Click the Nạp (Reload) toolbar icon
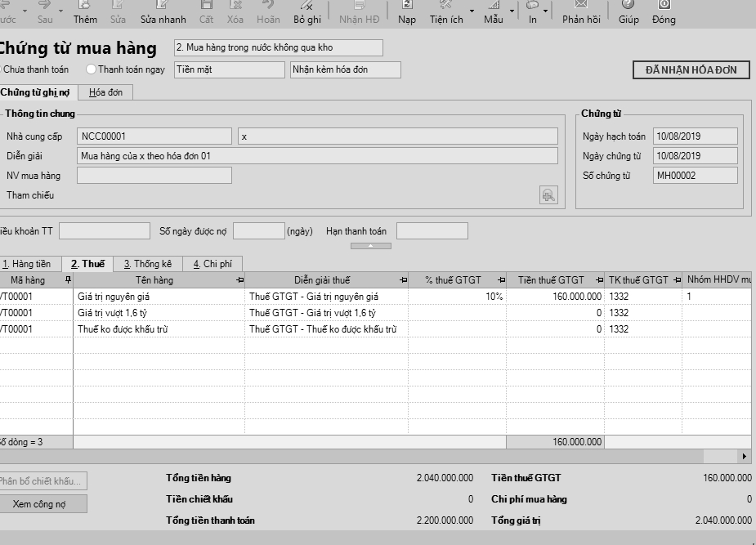Image resolution: width=756 pixels, height=545 pixels. [407, 7]
